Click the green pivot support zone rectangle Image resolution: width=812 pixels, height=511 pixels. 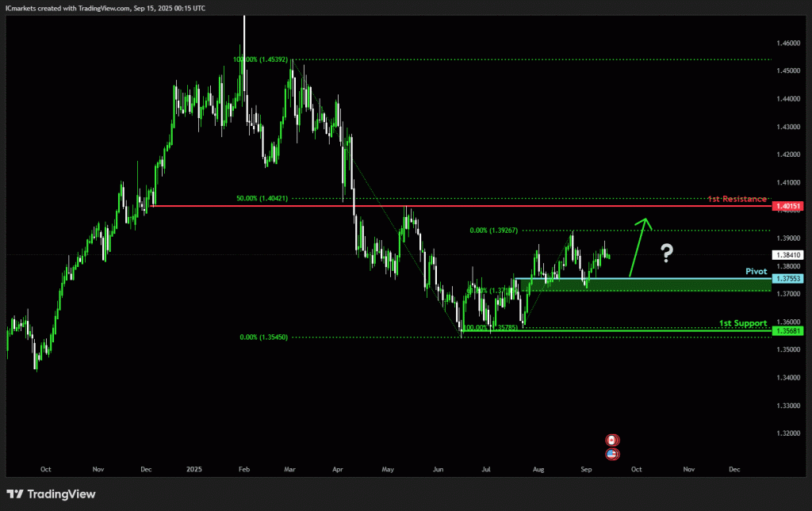point(644,284)
